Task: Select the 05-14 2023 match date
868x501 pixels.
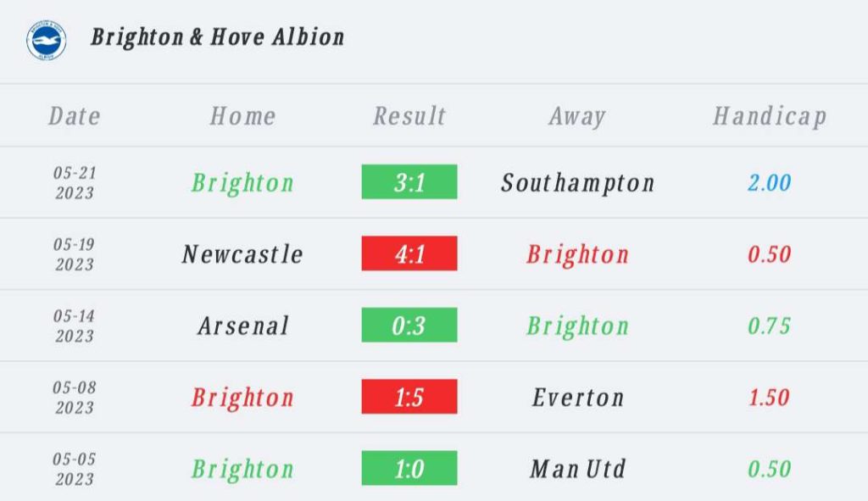Action: [x=75, y=326]
